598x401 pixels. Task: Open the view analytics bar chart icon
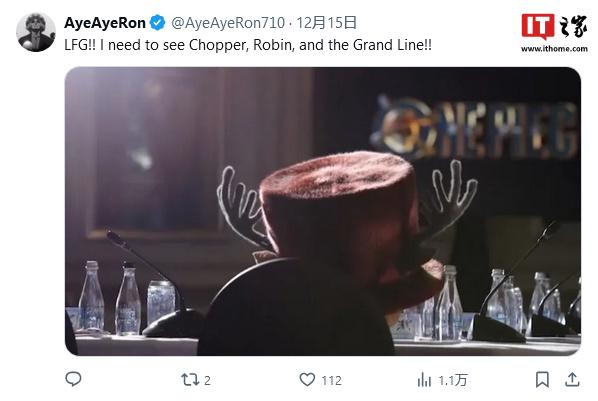[x=424, y=380]
